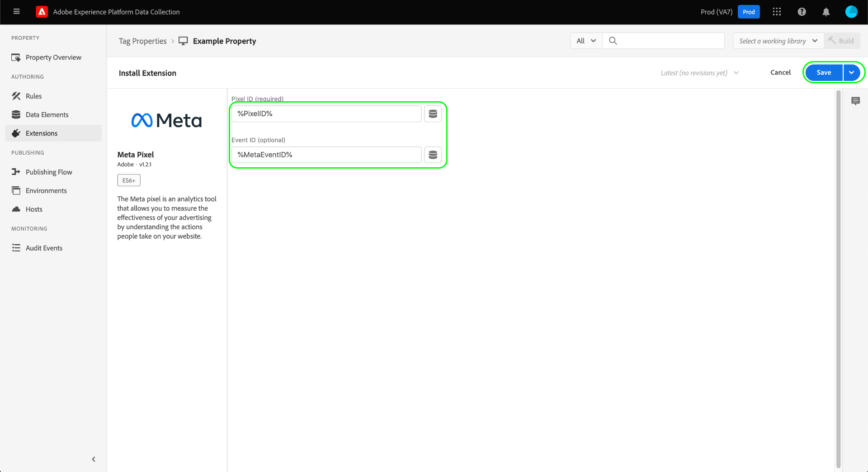Open the All filter dropdown
Viewport: 868px width, 472px height.
click(586, 41)
